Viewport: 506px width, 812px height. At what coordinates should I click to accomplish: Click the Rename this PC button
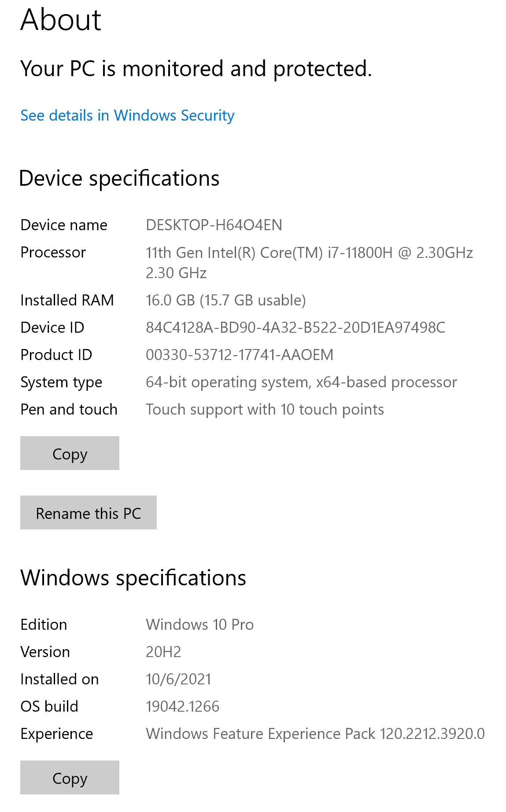coord(89,513)
